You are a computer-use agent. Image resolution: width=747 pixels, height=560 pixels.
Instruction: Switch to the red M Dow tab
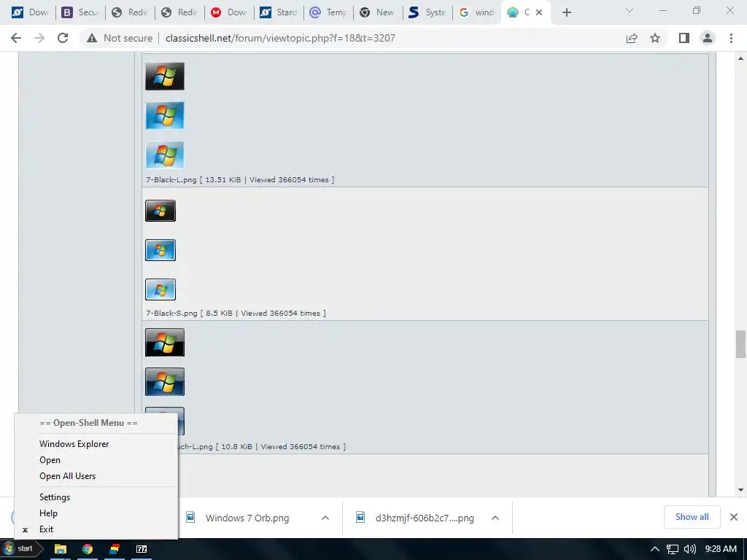229,12
